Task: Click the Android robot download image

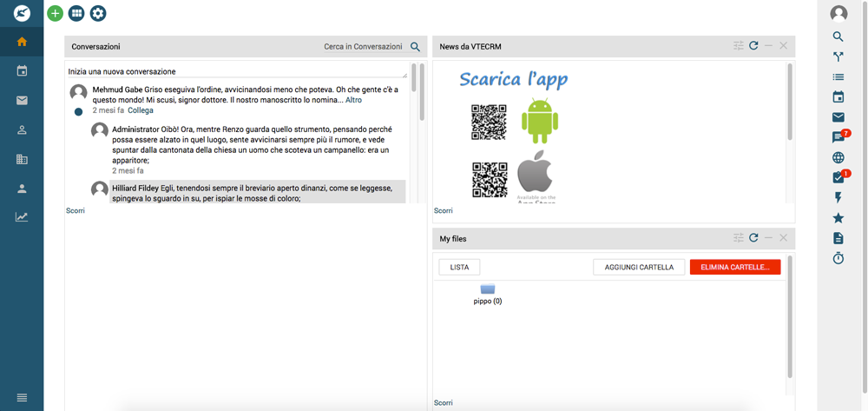Action: coord(540,120)
